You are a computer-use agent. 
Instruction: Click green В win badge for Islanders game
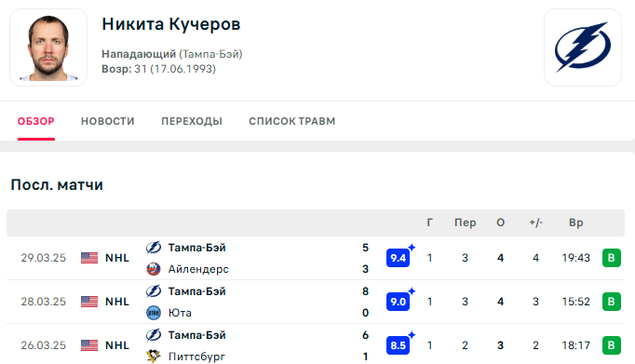612,258
